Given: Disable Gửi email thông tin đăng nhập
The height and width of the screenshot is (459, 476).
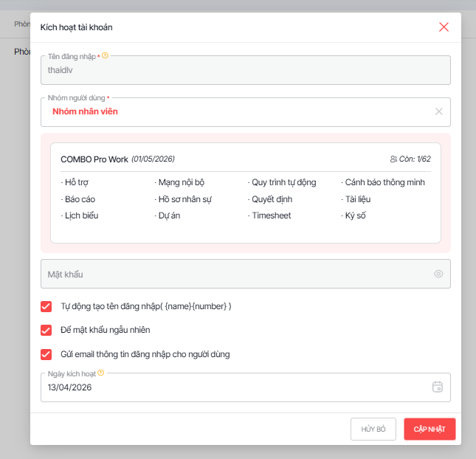Looking at the screenshot, I should [x=46, y=354].
